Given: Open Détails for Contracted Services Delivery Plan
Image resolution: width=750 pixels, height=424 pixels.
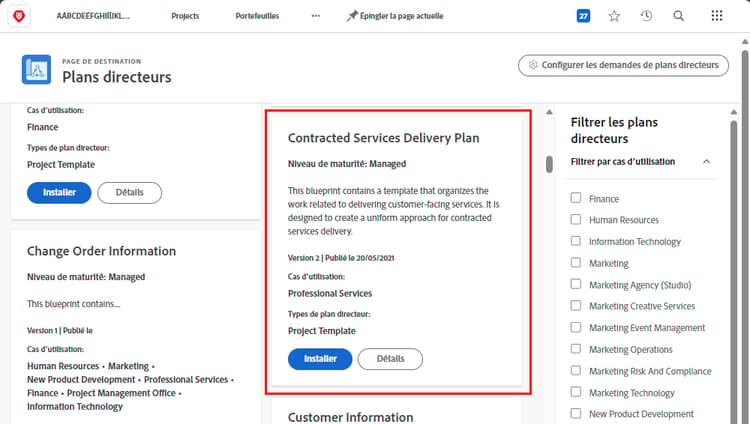Looking at the screenshot, I should pos(390,359).
